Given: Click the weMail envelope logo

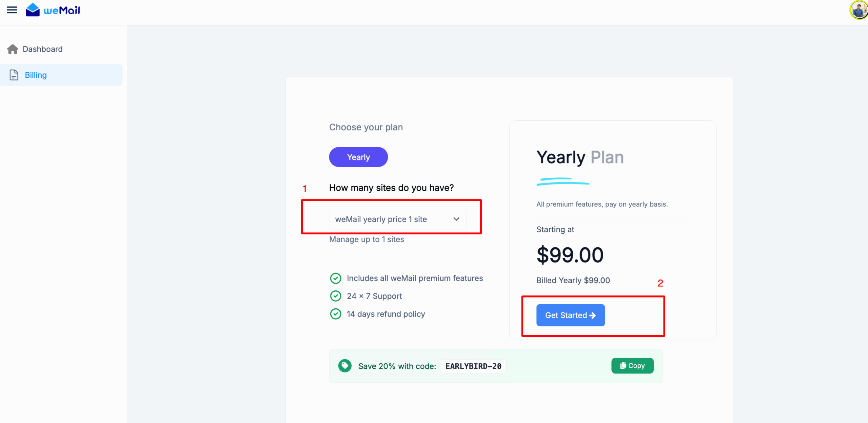Looking at the screenshot, I should click(33, 10).
